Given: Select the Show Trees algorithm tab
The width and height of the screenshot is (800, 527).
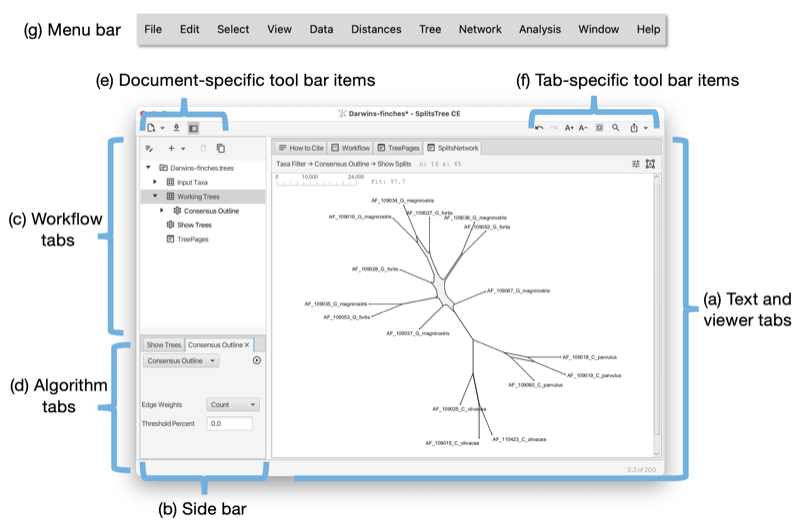Looking at the screenshot, I should 164,345.
